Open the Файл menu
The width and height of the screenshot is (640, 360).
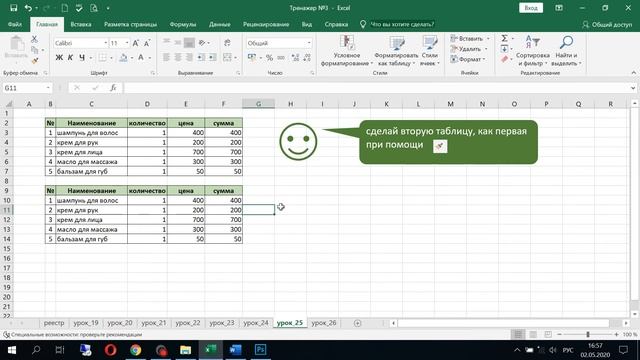(15, 24)
